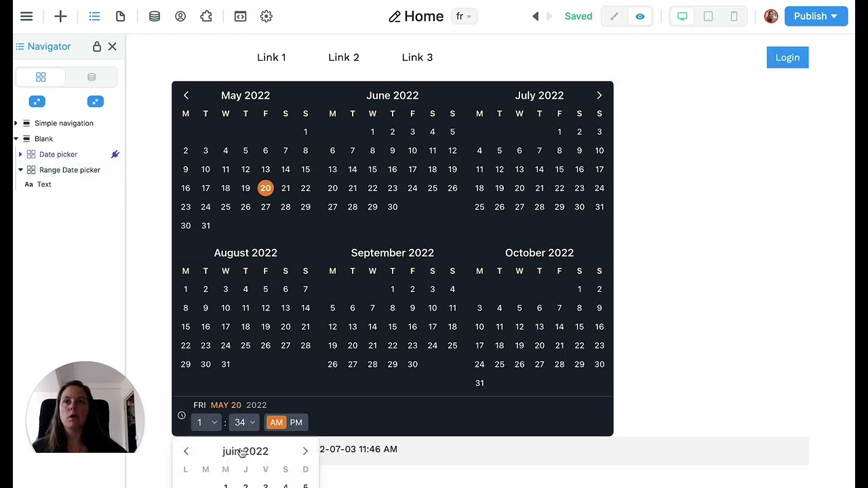This screenshot has width=868, height=488.
Task: Switch to tablet viewport
Action: pos(708,16)
